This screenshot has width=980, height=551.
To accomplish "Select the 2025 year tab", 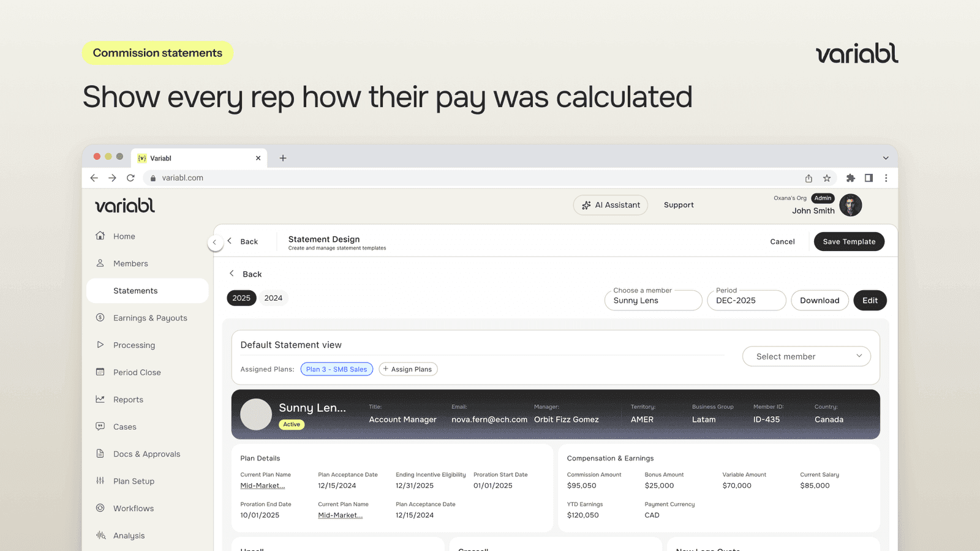I will [241, 298].
